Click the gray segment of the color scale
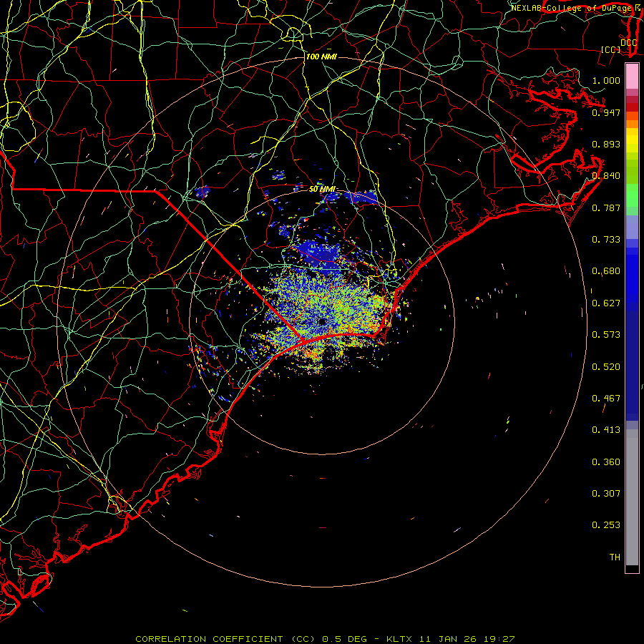The width and height of the screenshot is (644, 644). click(632, 497)
